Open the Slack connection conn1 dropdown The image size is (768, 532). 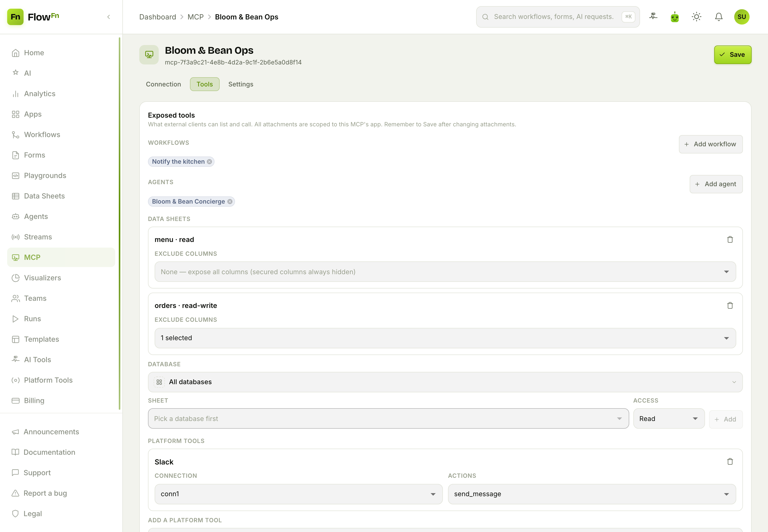pyautogui.click(x=298, y=494)
